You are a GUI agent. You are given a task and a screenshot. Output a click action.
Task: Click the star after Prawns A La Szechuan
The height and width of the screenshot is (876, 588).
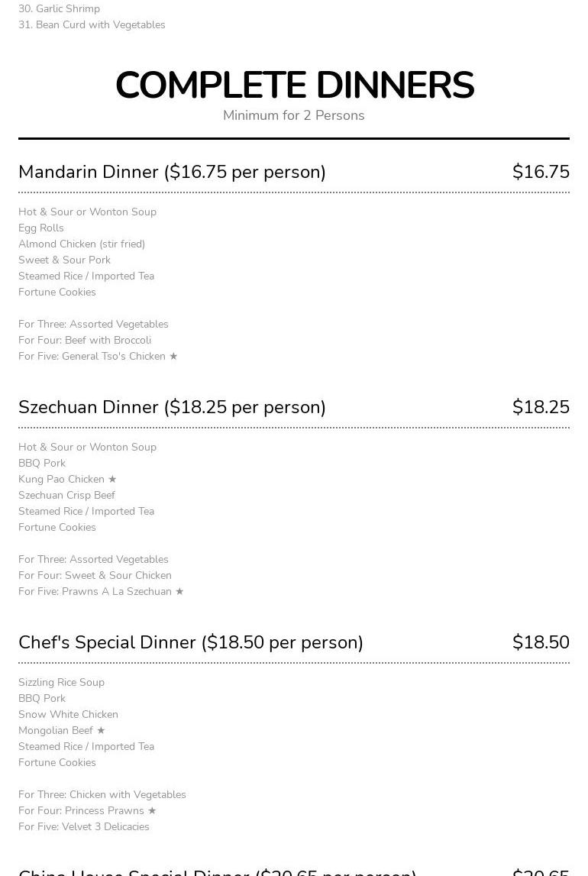coord(179,592)
